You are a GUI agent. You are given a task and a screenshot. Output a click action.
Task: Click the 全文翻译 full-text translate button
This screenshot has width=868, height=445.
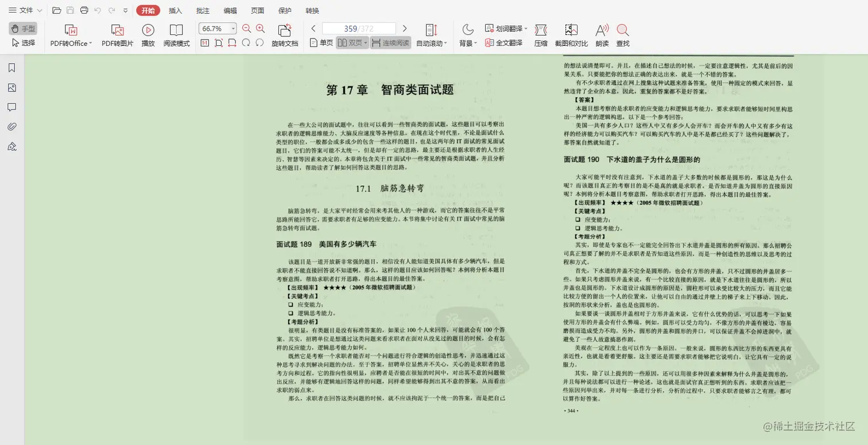tap(507, 42)
